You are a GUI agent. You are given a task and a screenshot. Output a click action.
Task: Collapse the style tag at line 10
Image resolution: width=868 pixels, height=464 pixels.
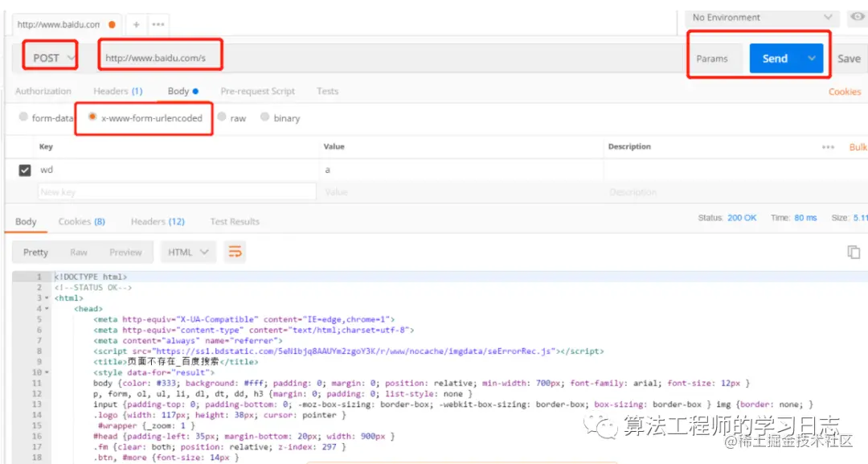pyautogui.click(x=47, y=372)
